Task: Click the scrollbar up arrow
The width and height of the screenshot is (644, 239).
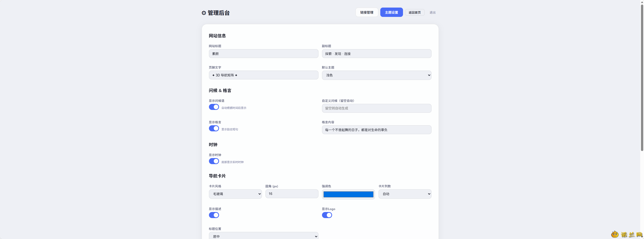Action: tap(642, 2)
